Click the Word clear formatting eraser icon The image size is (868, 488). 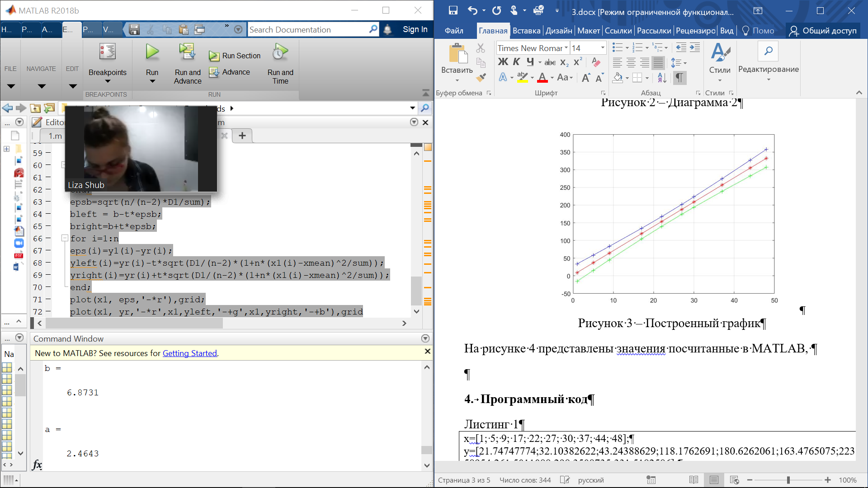pyautogui.click(x=596, y=62)
